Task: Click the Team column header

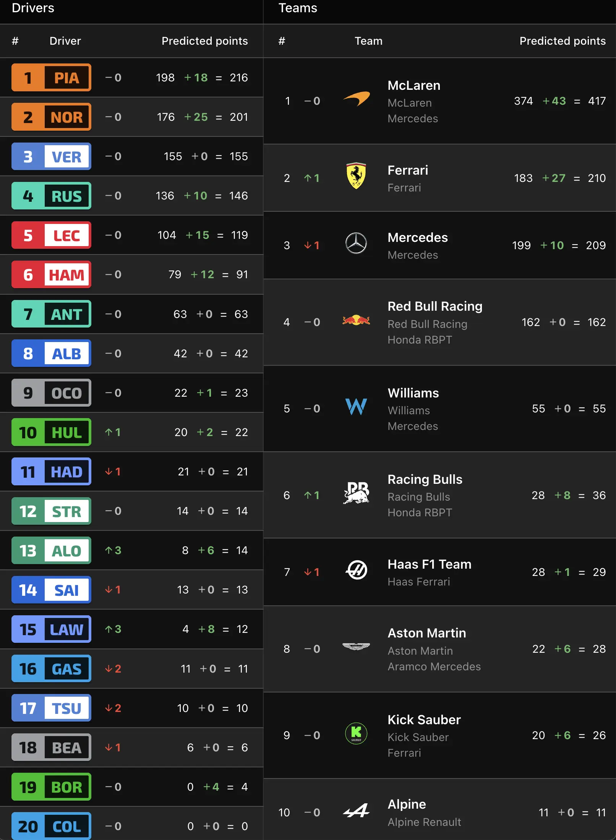Action: point(368,41)
